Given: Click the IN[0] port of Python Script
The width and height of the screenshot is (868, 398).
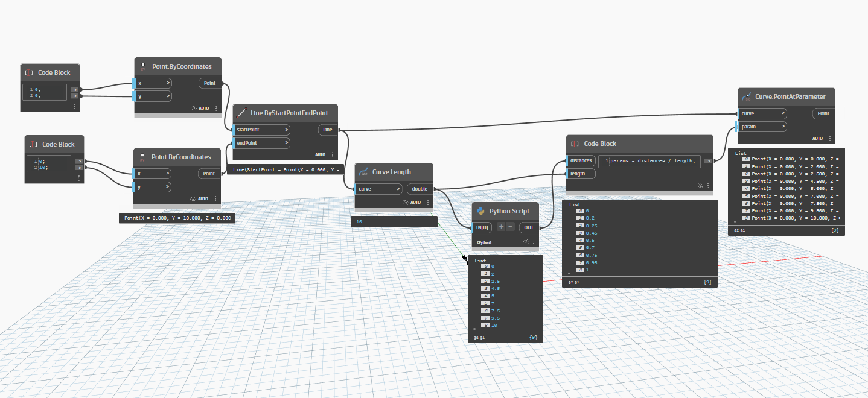Looking at the screenshot, I should click(482, 227).
